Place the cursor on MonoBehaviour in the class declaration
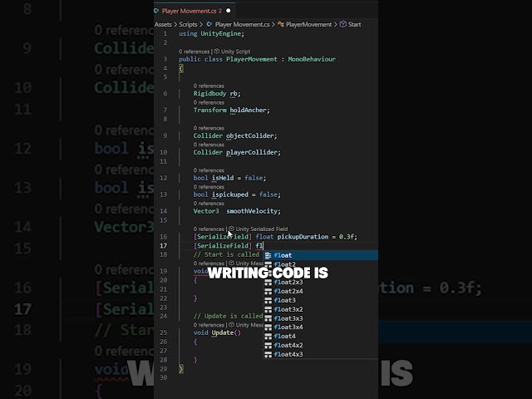 click(x=313, y=59)
